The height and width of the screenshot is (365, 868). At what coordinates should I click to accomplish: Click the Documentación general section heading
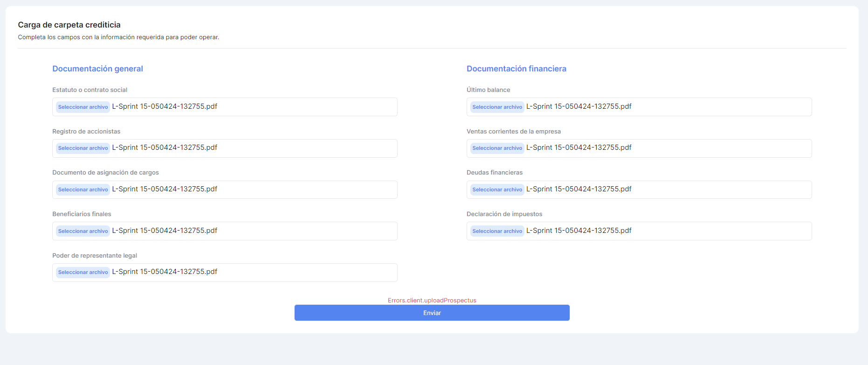(97, 69)
